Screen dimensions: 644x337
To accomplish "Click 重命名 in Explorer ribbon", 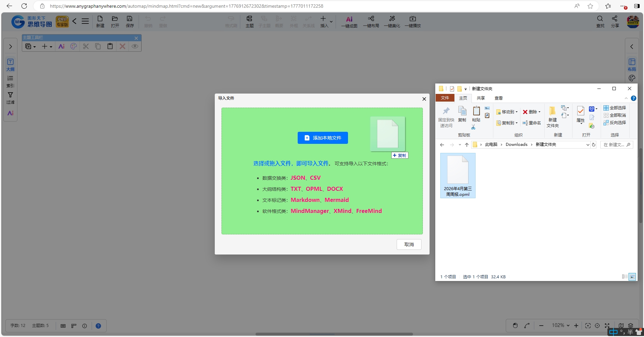I will click(532, 123).
